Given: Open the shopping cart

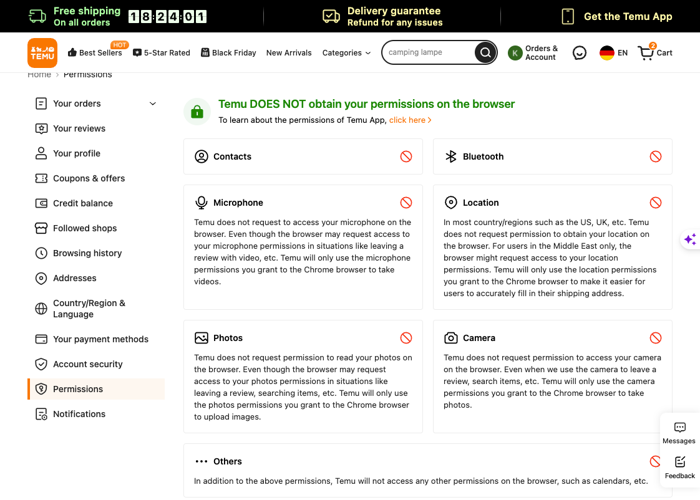Looking at the screenshot, I should point(655,53).
